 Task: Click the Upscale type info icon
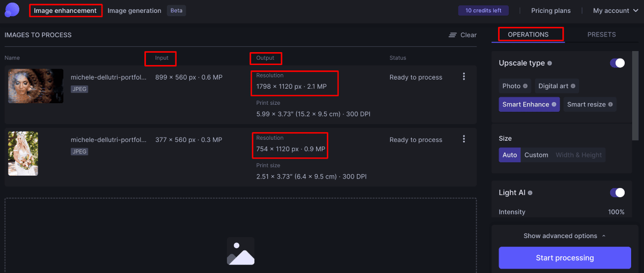tap(550, 63)
